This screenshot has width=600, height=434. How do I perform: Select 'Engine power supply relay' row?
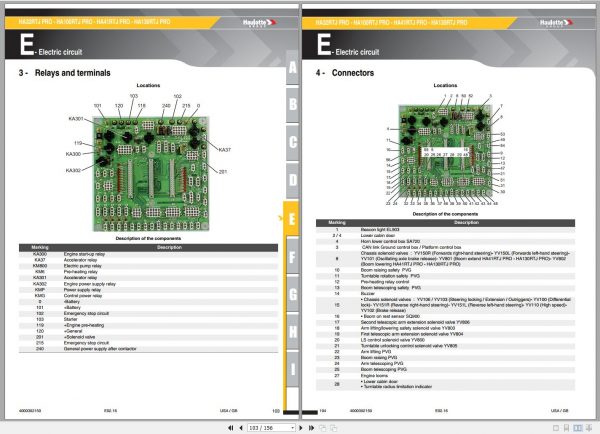click(148, 284)
